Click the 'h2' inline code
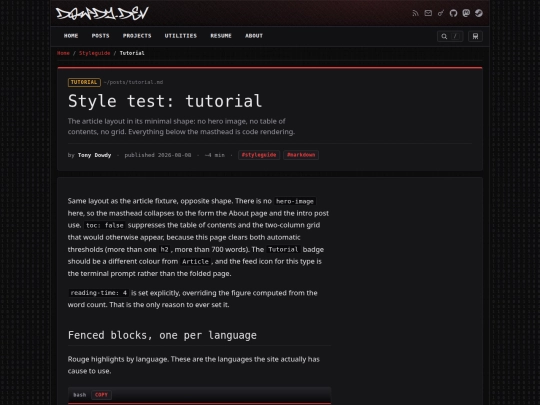This screenshot has width=540, height=405. pyautogui.click(x=165, y=249)
